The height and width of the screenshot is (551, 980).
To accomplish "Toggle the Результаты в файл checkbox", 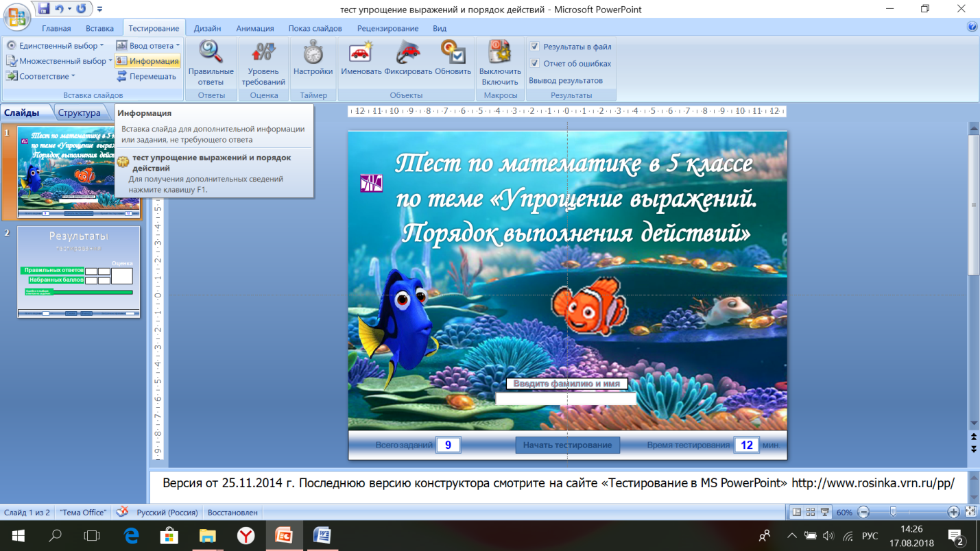I will [x=535, y=47].
